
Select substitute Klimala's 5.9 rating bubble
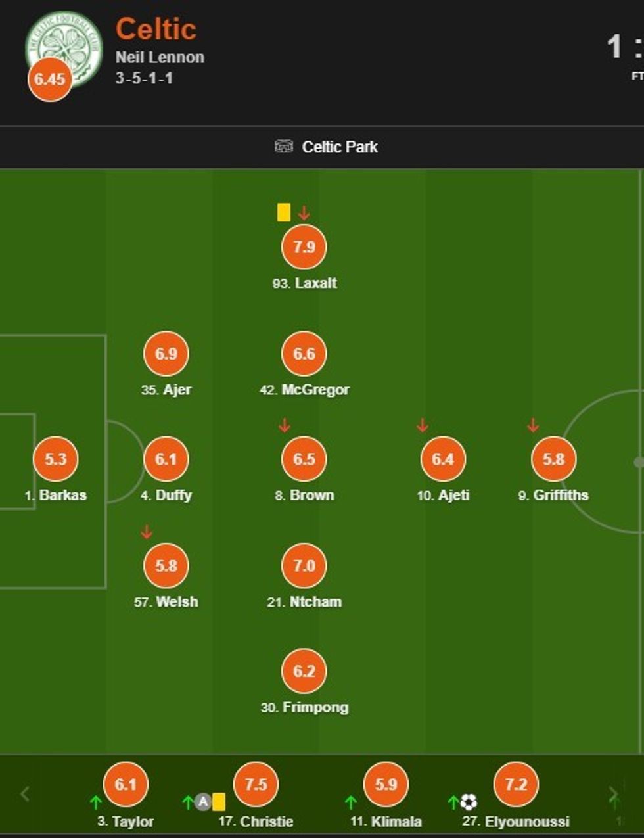(x=386, y=784)
